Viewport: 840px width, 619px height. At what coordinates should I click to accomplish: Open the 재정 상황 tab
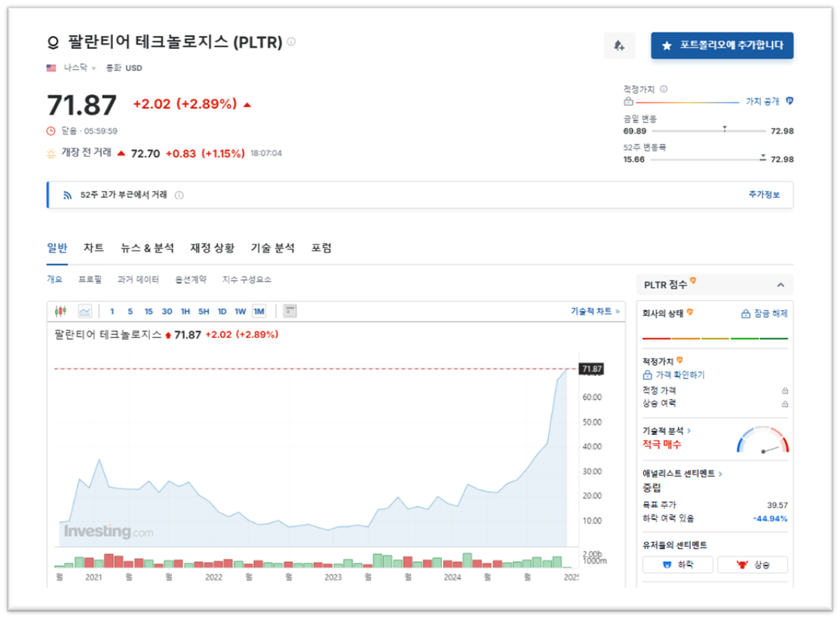(212, 248)
